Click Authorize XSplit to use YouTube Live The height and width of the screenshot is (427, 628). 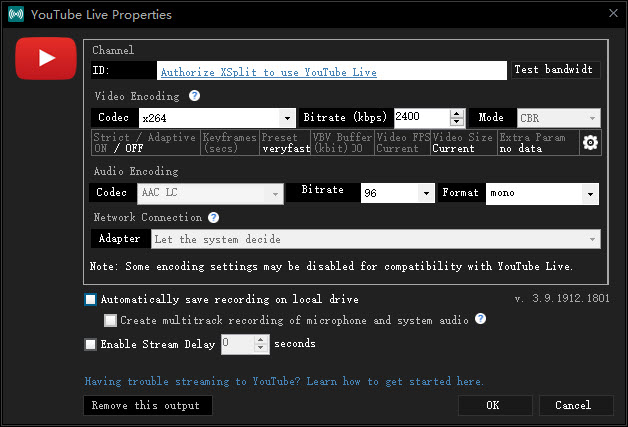point(268,72)
